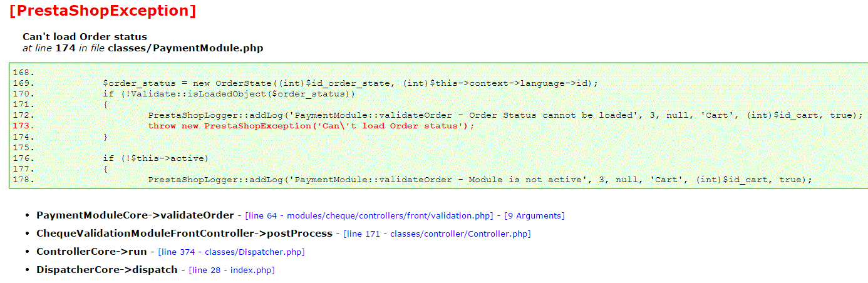Open the classes/Dispatcher.php line 374 link

231,252
